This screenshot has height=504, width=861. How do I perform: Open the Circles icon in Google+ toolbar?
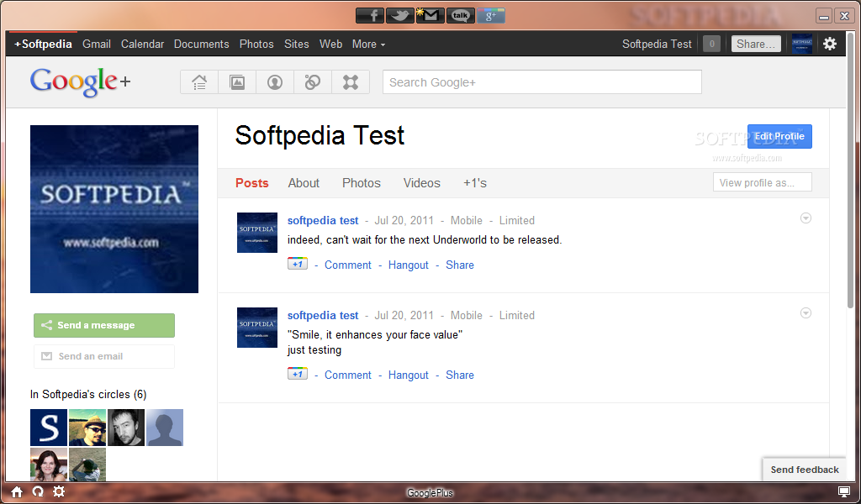click(313, 82)
